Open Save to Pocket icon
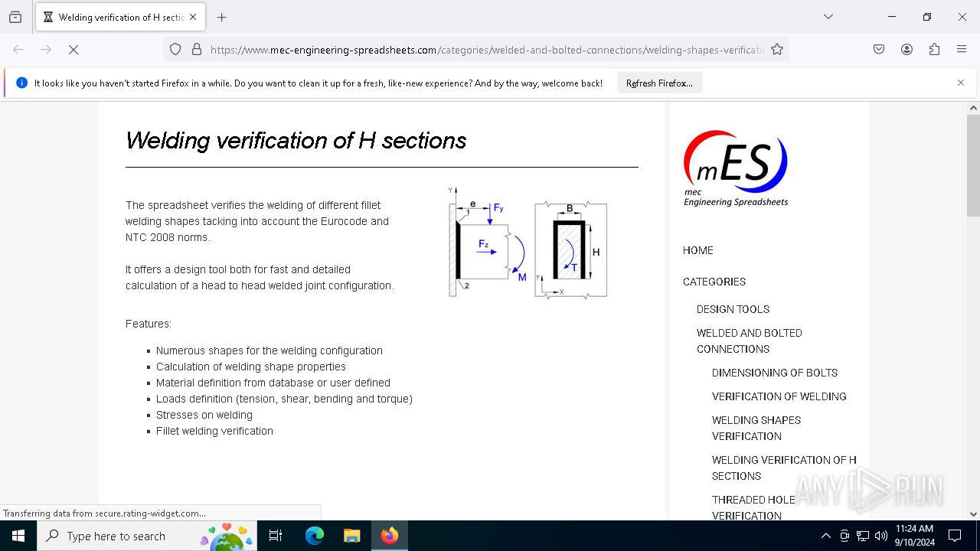This screenshot has height=551, width=980. coord(879,50)
